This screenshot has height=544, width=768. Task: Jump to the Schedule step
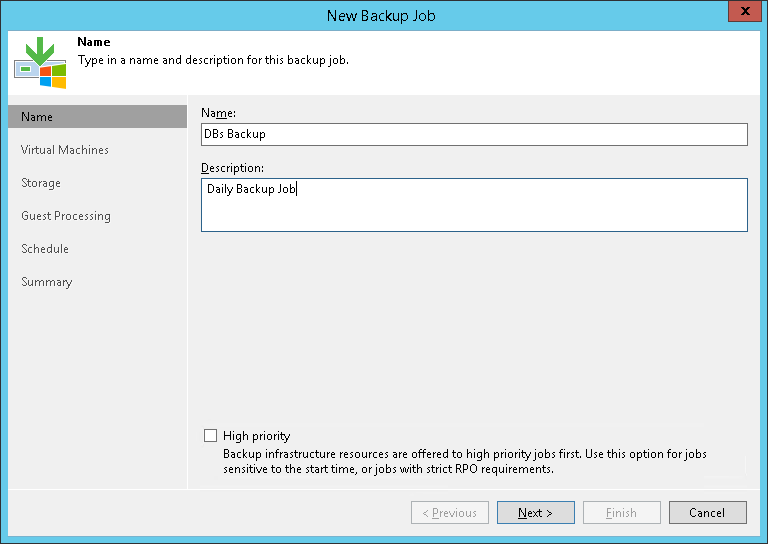[45, 249]
